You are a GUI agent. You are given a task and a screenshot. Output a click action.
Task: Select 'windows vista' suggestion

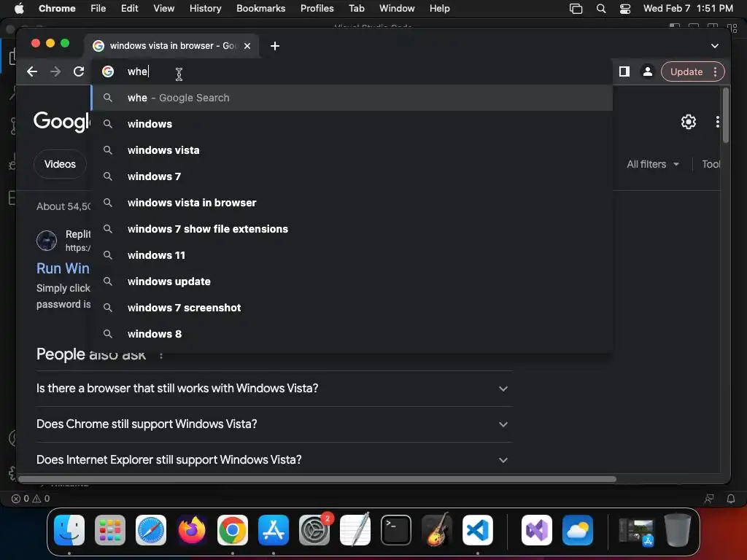pos(352,150)
